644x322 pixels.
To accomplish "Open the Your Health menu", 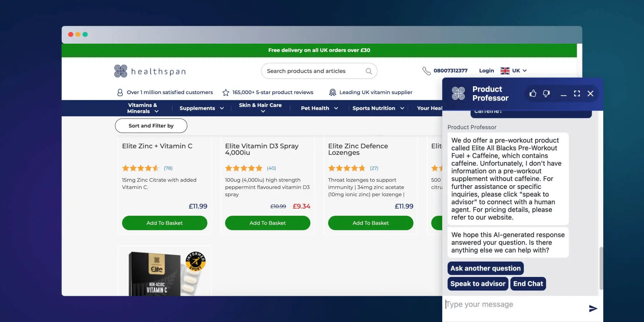I will coord(429,108).
